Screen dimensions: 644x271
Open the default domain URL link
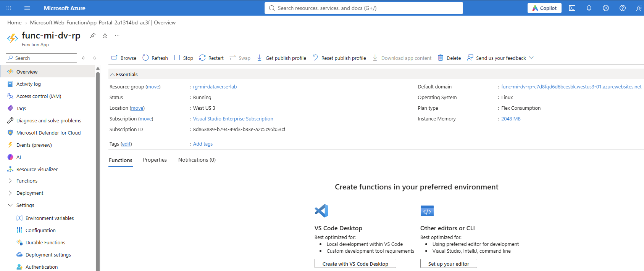click(571, 87)
